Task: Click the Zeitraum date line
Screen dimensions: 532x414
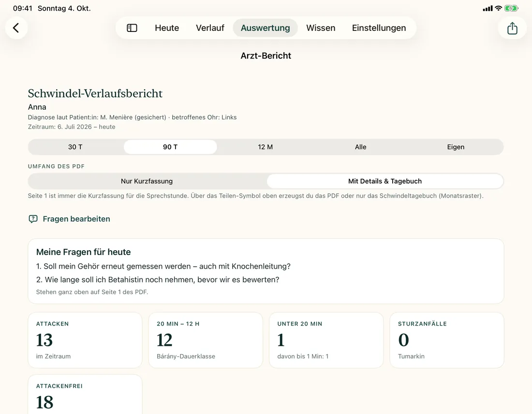Action: point(72,127)
